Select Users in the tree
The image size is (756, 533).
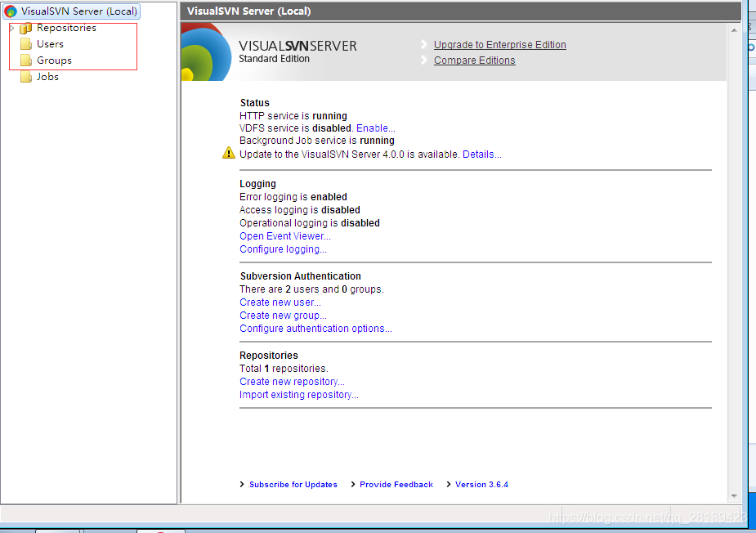tap(50, 44)
